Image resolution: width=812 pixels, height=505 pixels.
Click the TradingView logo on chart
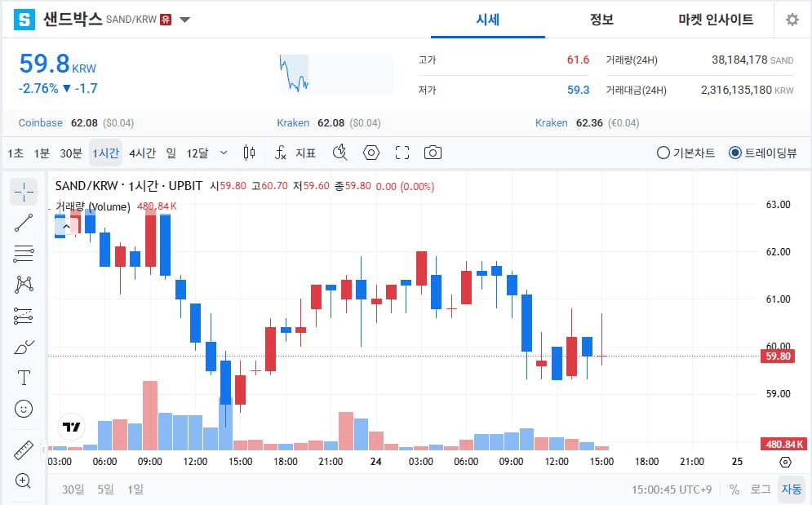click(72, 427)
